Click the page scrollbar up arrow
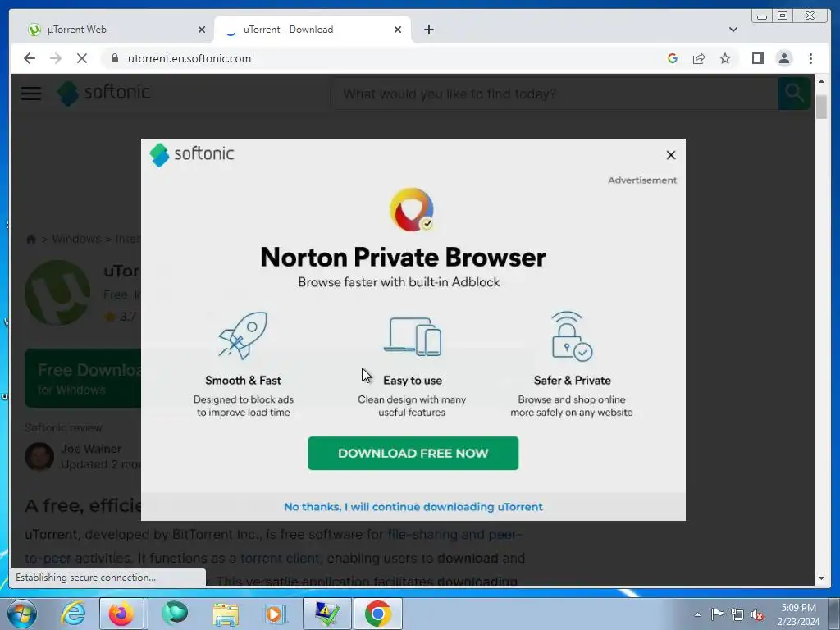The width and height of the screenshot is (840, 630). (821, 81)
